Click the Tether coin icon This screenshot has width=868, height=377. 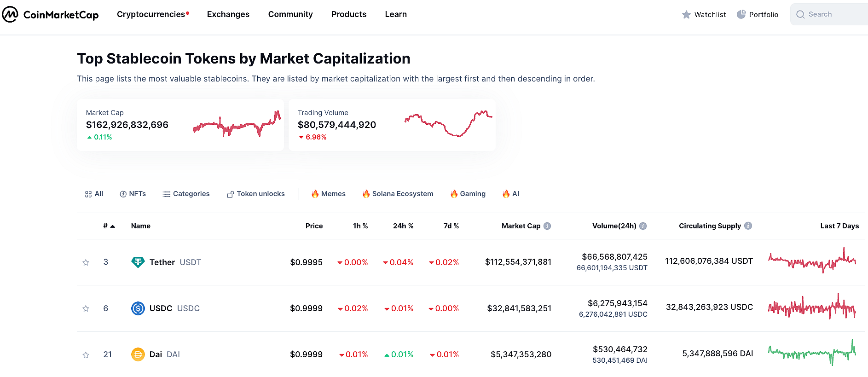pos(138,262)
